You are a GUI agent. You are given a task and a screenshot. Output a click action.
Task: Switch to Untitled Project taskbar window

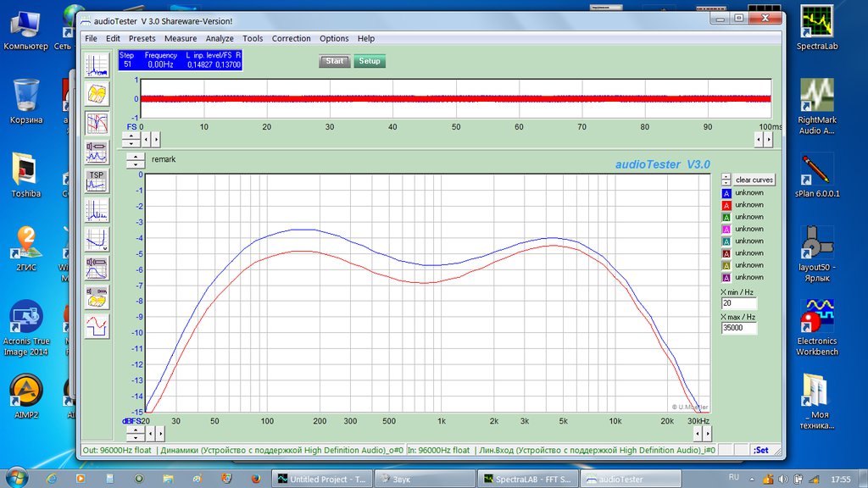pyautogui.click(x=322, y=480)
